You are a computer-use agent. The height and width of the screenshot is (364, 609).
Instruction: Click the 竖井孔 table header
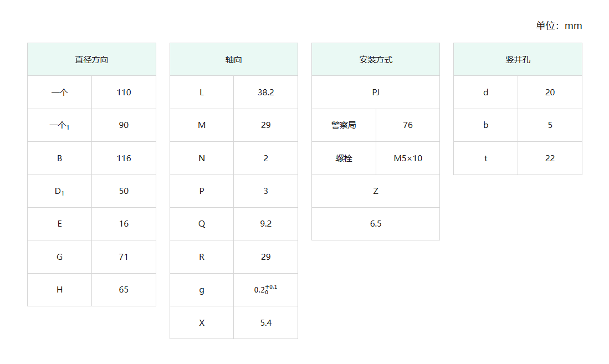click(518, 59)
